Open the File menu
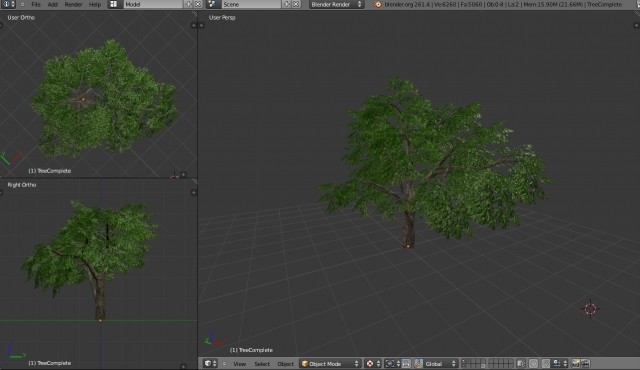640x370 pixels. pos(36,4)
